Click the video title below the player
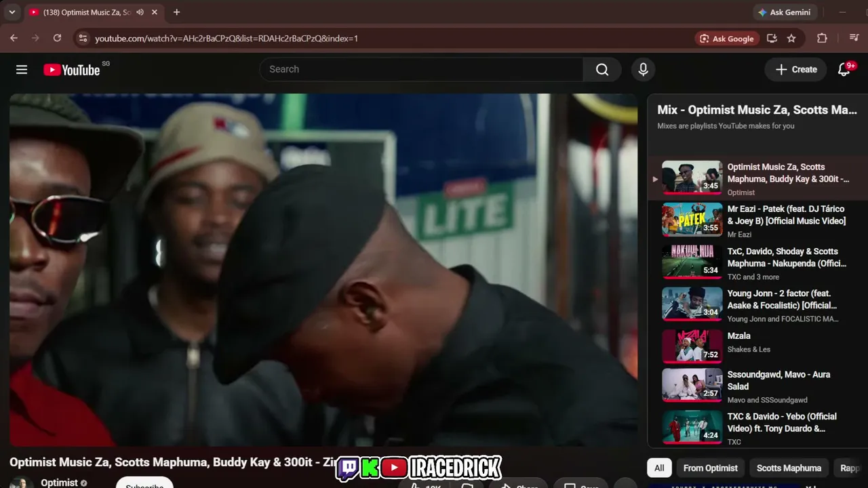The height and width of the screenshot is (488, 868). [173, 462]
